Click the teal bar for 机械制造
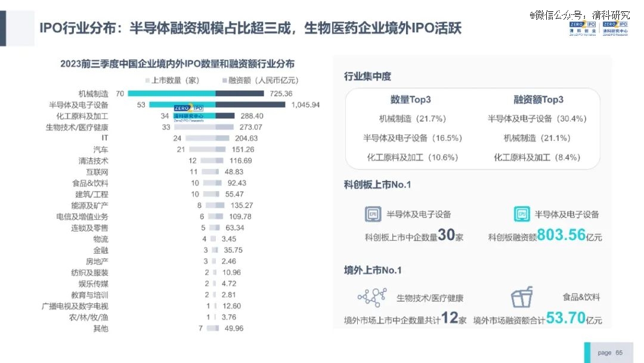This screenshot has width=644, height=363. (171, 94)
